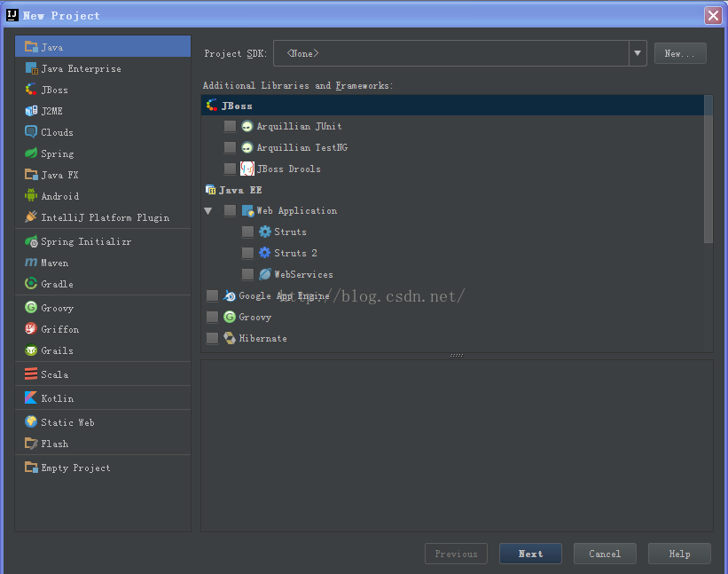Select the Static Web label
The width and height of the screenshot is (728, 574).
[x=67, y=422]
